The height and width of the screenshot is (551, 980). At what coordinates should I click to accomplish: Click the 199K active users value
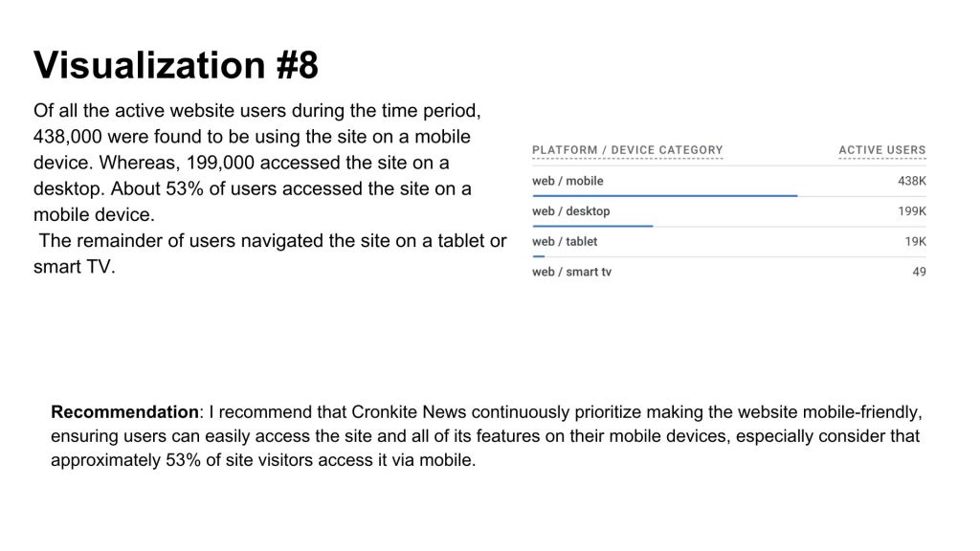(911, 211)
